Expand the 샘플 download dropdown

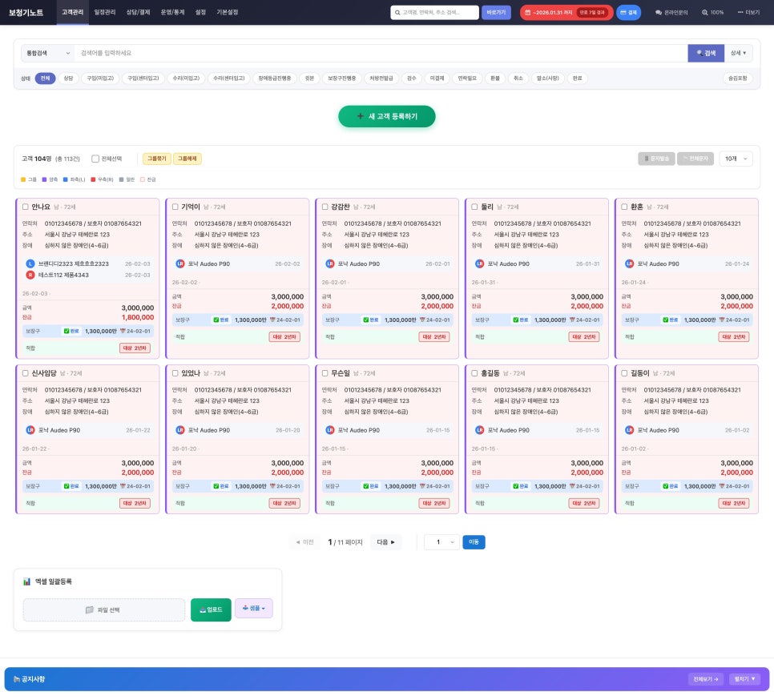(x=253, y=609)
